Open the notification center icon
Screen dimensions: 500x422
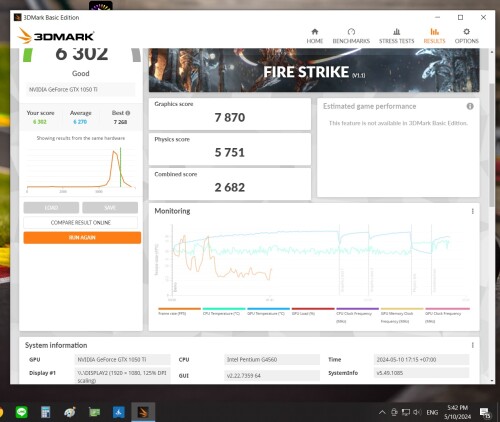tap(485, 413)
